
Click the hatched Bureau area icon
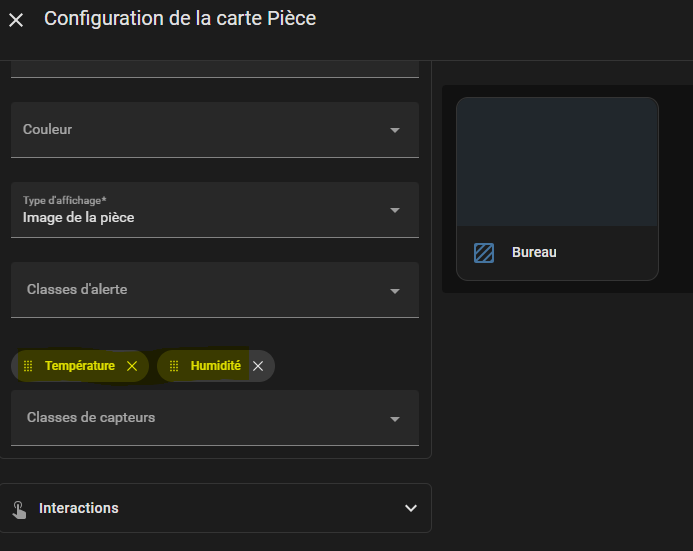pos(484,253)
